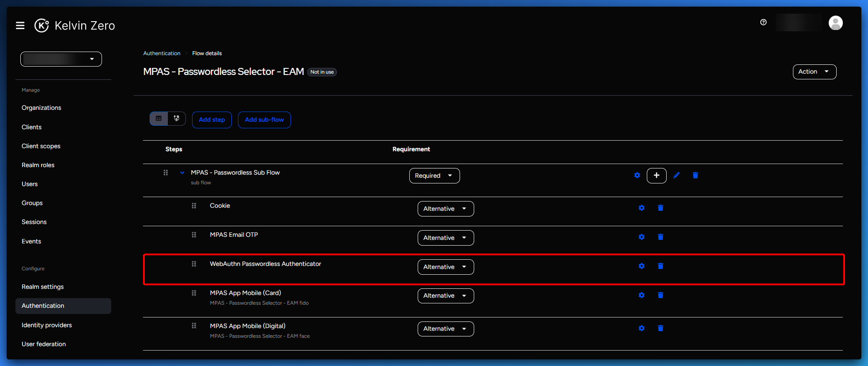Image resolution: width=868 pixels, height=366 pixels.
Task: Open Client scopes in sidebar
Action: click(x=41, y=146)
